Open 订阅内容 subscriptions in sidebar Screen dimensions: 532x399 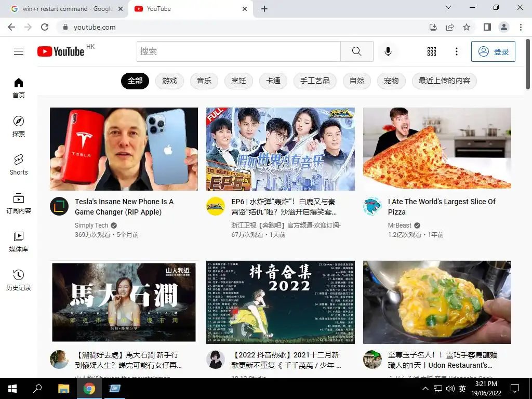tap(19, 204)
